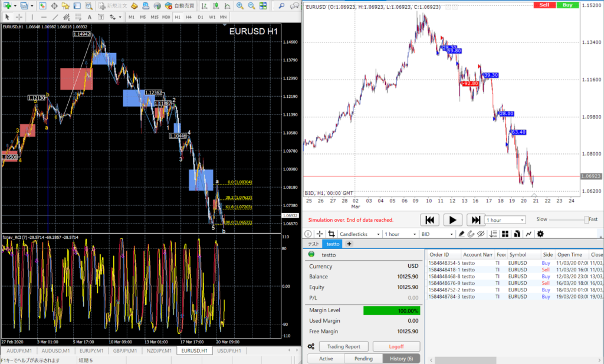The height and width of the screenshot is (364, 604).
Task: Switch chart to line chart style
Action: point(227,6)
